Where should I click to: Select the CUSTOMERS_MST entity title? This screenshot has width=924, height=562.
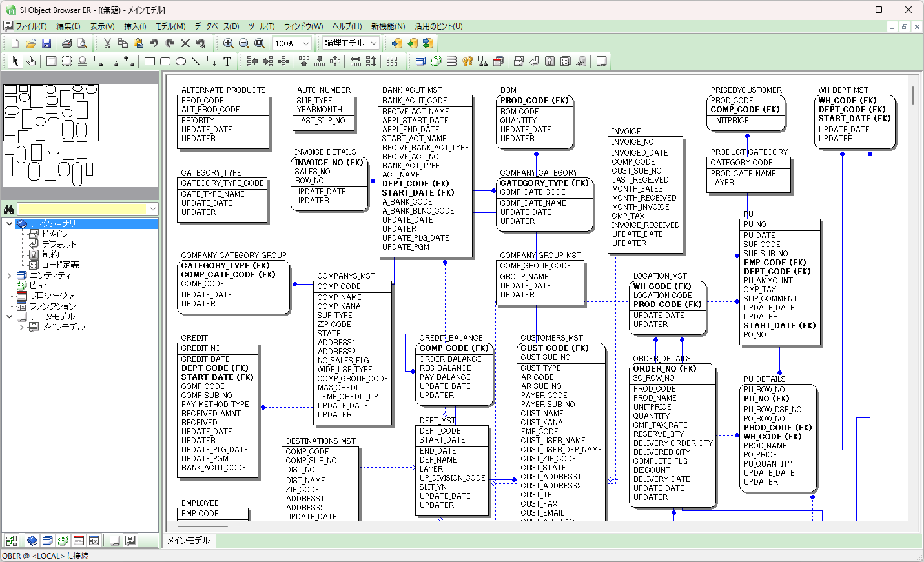[551, 337]
